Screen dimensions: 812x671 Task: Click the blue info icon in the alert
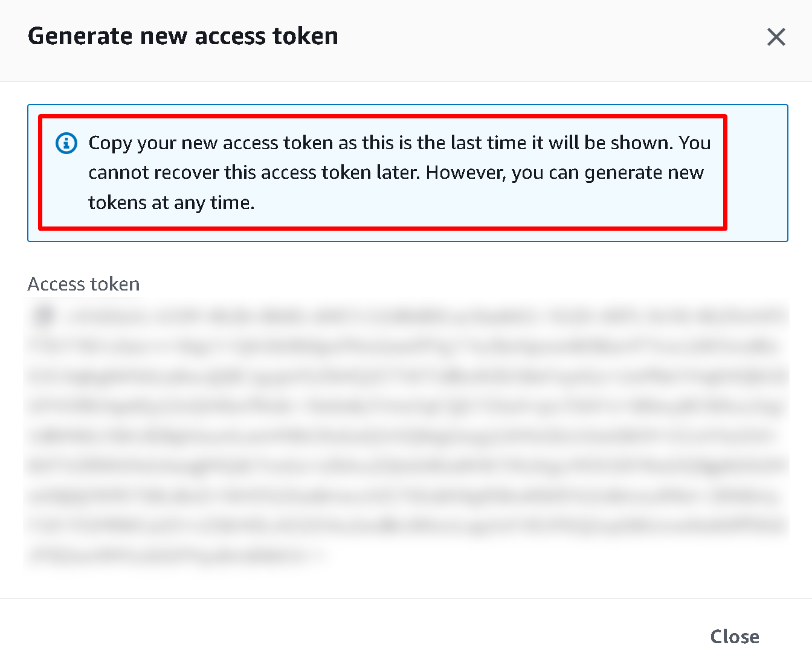(x=66, y=143)
